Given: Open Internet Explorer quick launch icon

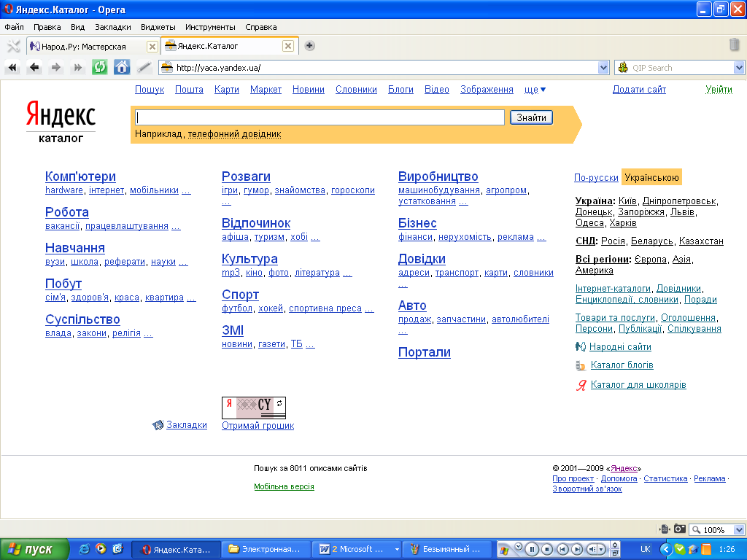Looking at the screenshot, I should 85,548.
